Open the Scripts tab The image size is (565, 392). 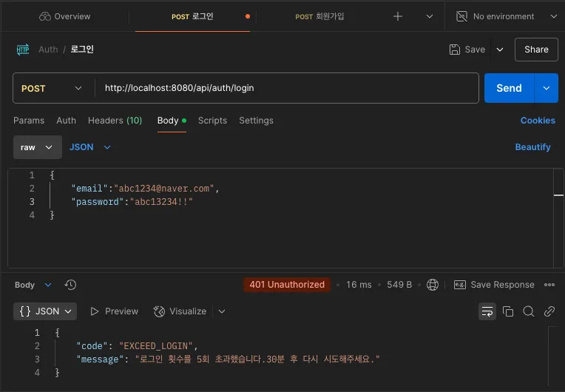coord(212,121)
